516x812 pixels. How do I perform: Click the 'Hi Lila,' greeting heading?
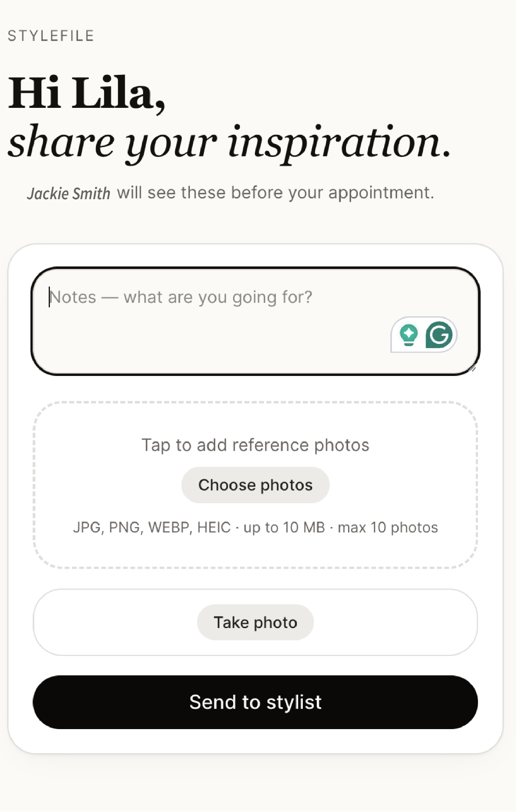tap(87, 93)
